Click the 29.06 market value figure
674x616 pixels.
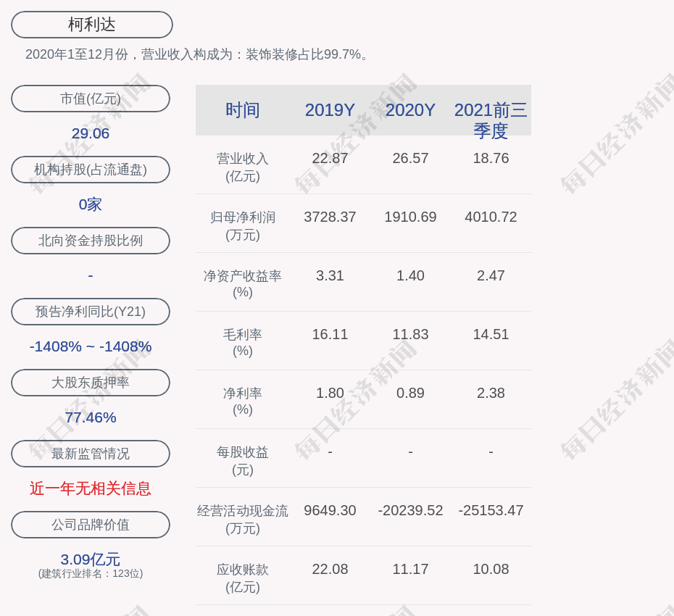coord(91,133)
